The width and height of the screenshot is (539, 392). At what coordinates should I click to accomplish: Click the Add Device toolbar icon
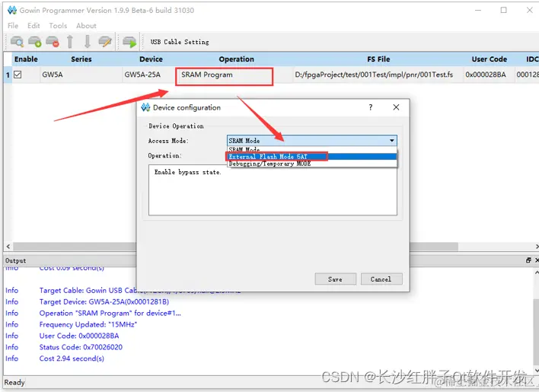[x=35, y=42]
